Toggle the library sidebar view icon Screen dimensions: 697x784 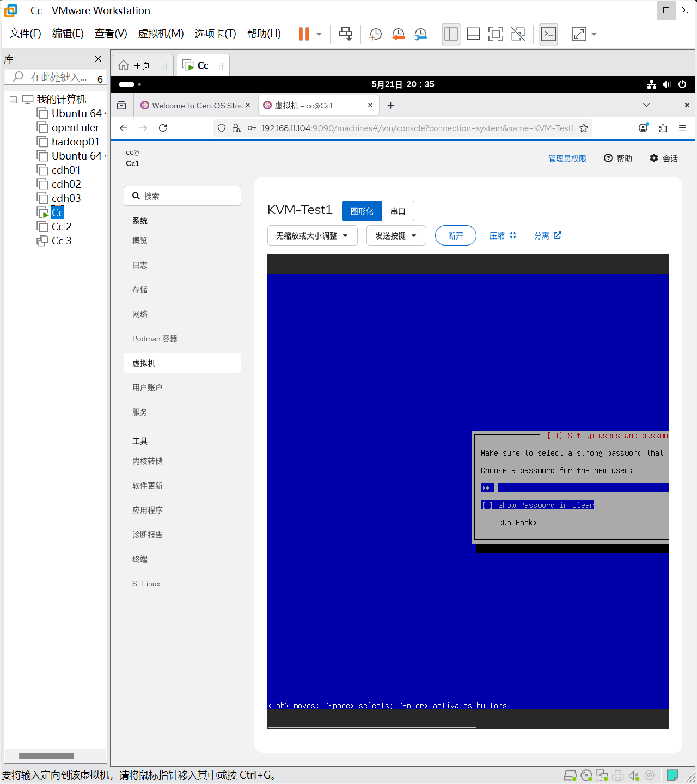click(x=451, y=34)
